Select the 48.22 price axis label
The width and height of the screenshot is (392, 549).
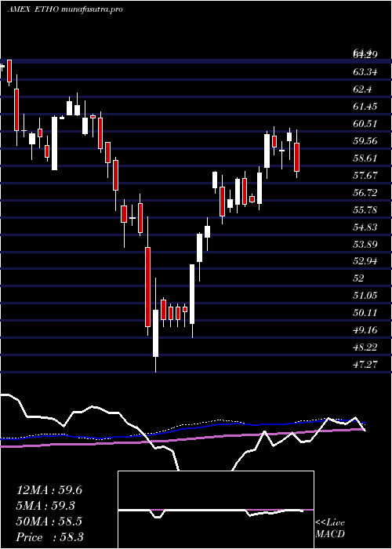click(x=365, y=347)
